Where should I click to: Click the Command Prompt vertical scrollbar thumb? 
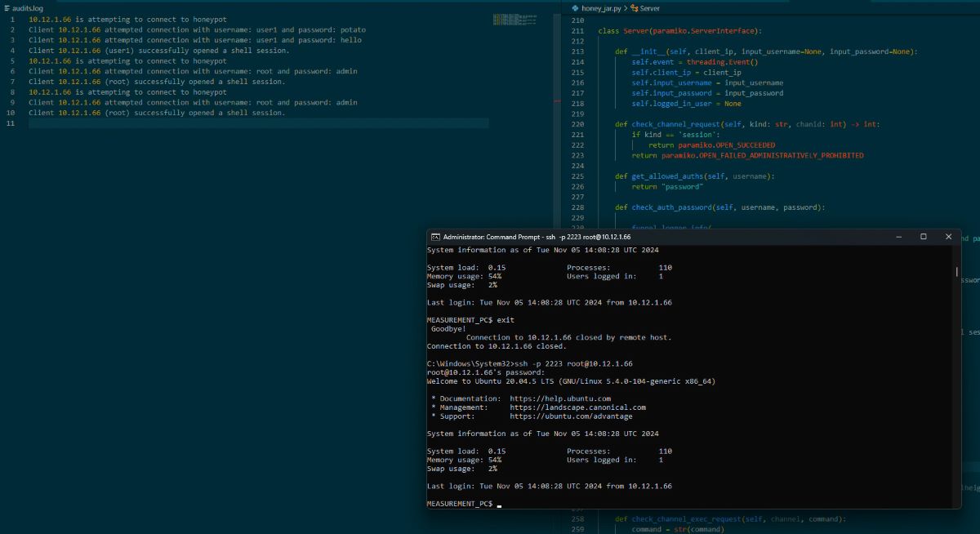[x=957, y=271]
